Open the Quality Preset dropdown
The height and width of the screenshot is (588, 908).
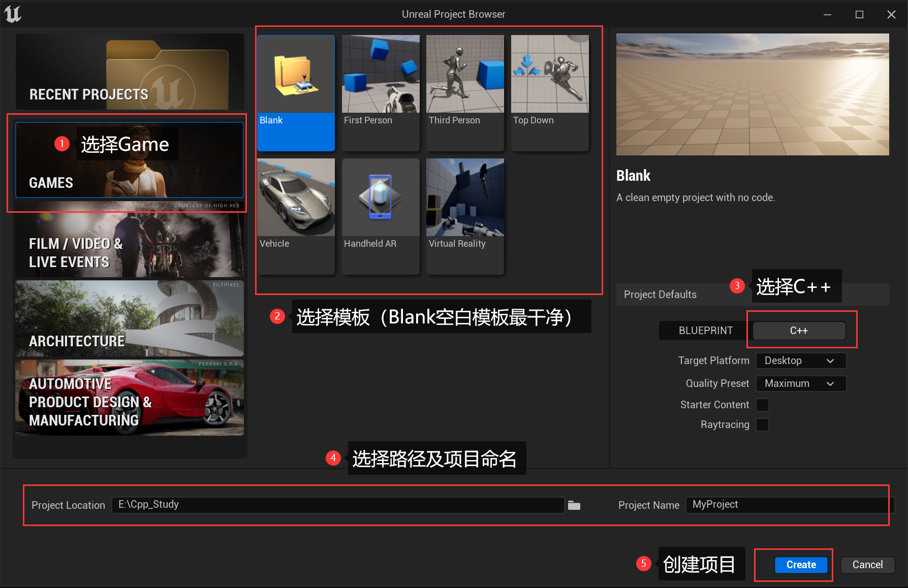(x=801, y=383)
